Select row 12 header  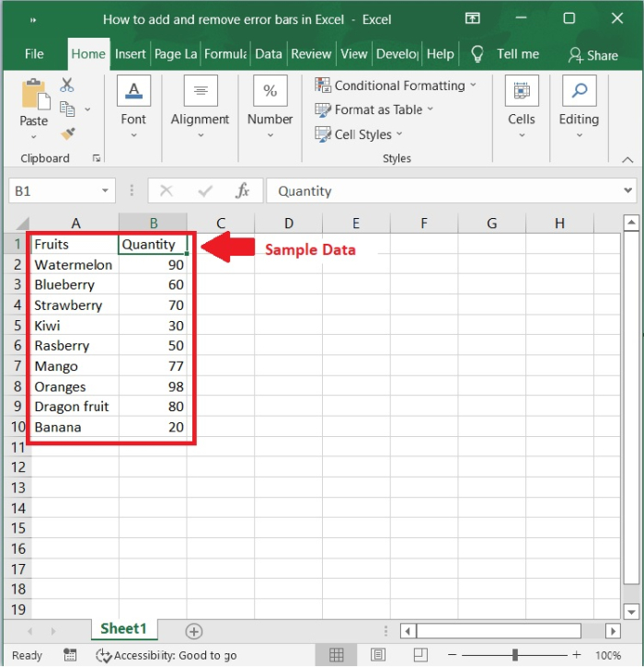17,467
